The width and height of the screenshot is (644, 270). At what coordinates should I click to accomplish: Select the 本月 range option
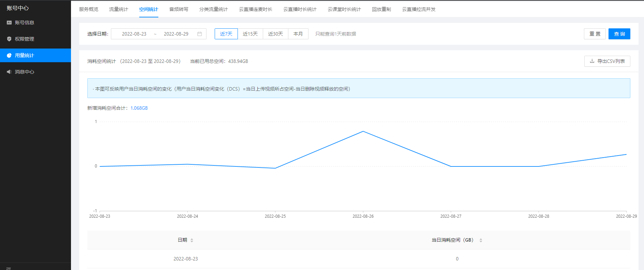(298, 34)
